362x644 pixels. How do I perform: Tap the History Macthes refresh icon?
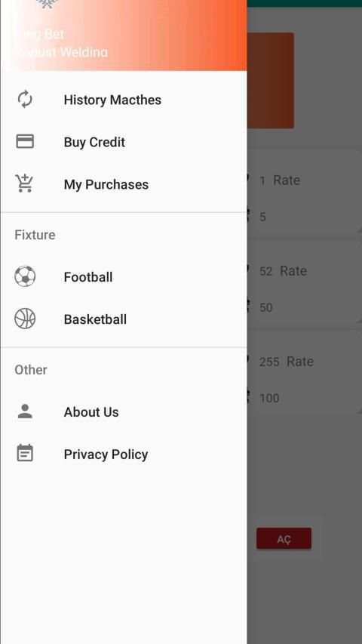coord(25,100)
